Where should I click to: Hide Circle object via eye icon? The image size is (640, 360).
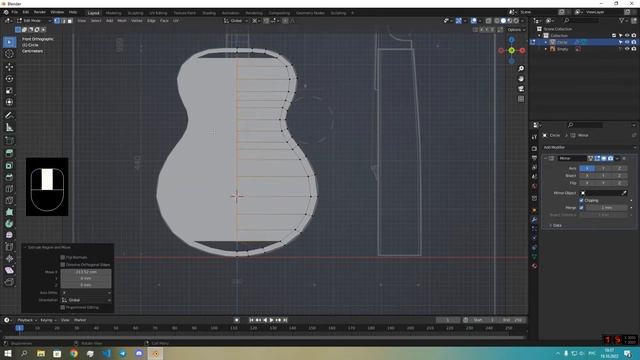[x=627, y=42]
